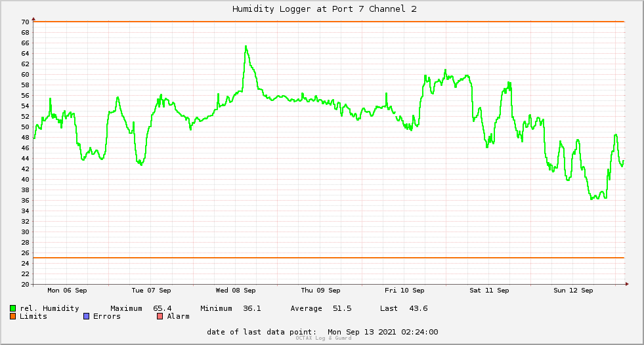The image size is (644, 345).
Task: Click the 'Sat 11 Sep' x-axis label
Action: pyautogui.click(x=489, y=291)
